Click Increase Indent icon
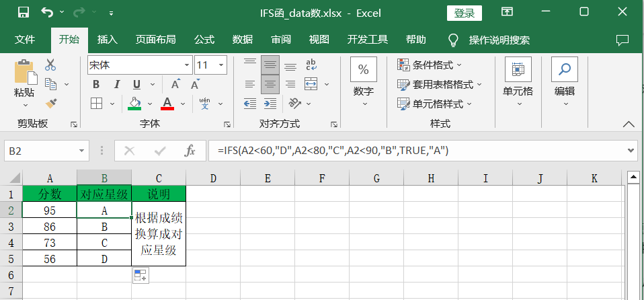The width and height of the screenshot is (644, 300). click(270, 103)
